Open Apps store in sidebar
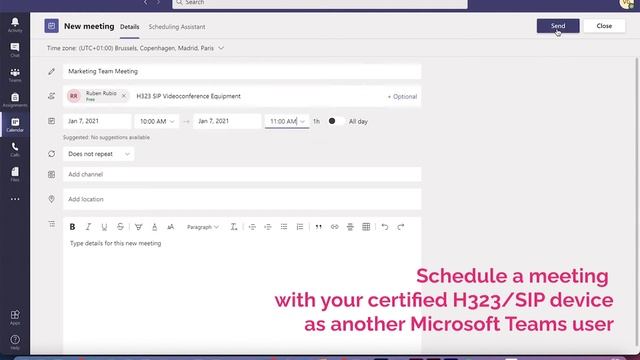640x360 pixels. click(15, 317)
